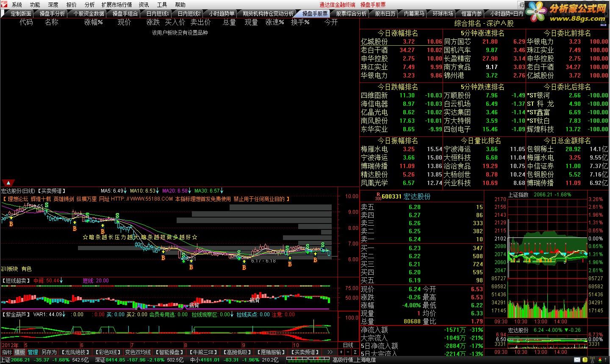This screenshot has height=364, width=610.
Task: Switch to the 恒富内参 tab
Action: 471,14
